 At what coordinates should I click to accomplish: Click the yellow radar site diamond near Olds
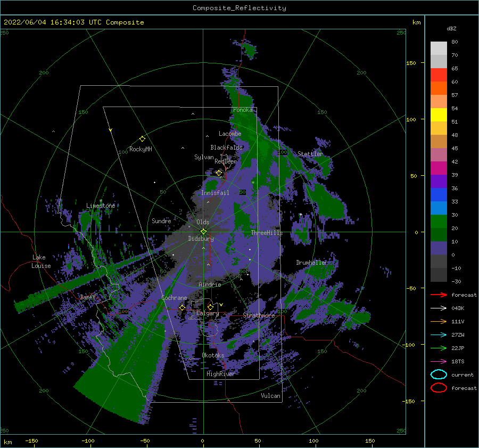click(x=203, y=232)
